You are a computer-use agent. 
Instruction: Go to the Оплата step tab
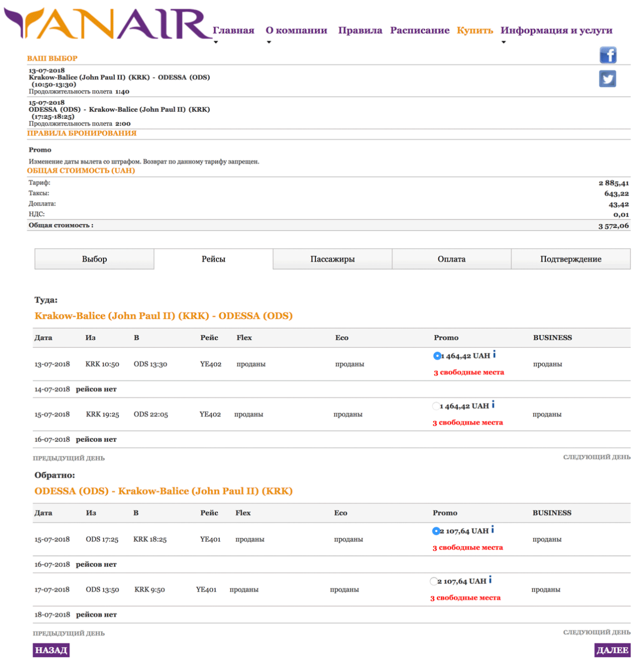[x=451, y=259]
